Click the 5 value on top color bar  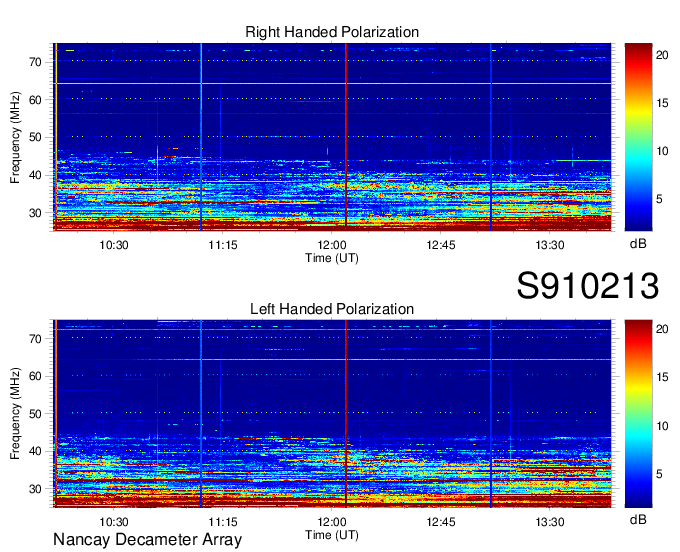659,199
